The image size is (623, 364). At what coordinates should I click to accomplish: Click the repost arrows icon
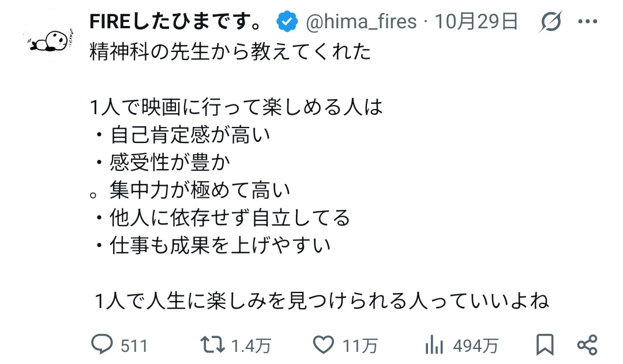click(213, 344)
